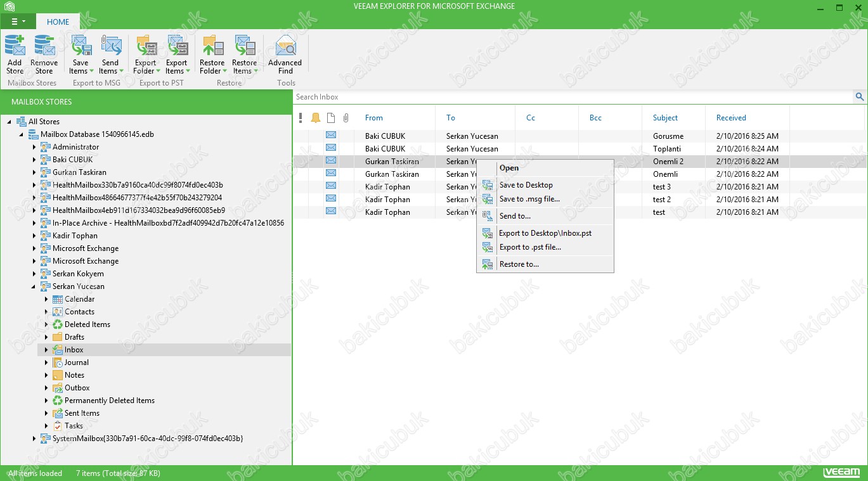The height and width of the screenshot is (481, 868).
Task: Select the Inbox folder in the tree
Action: pyautogui.click(x=74, y=350)
